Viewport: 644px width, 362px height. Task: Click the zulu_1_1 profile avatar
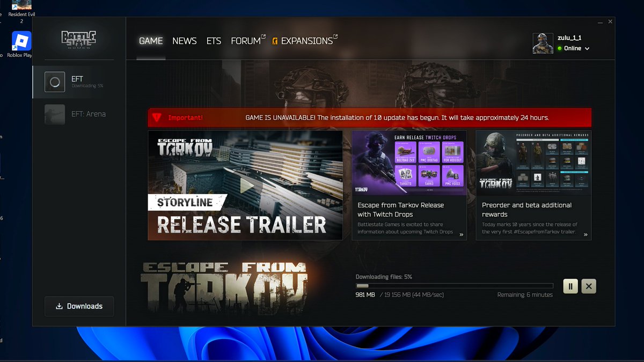[x=543, y=43]
